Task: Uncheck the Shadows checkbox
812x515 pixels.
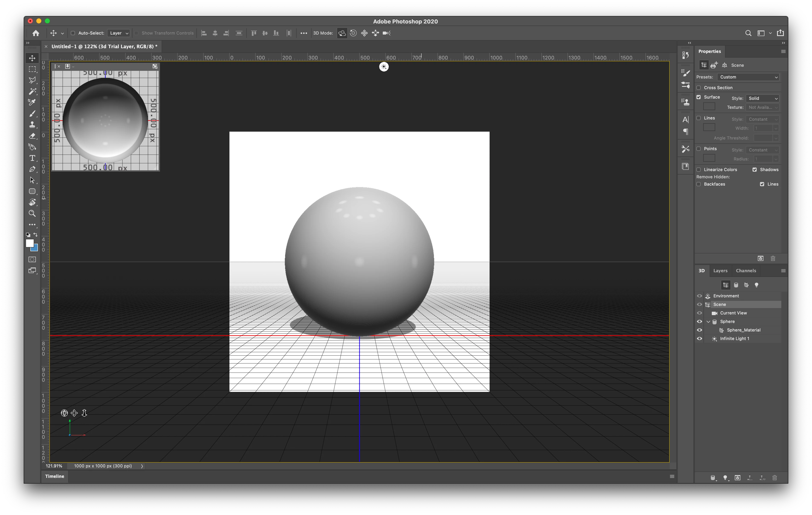Action: (x=755, y=170)
